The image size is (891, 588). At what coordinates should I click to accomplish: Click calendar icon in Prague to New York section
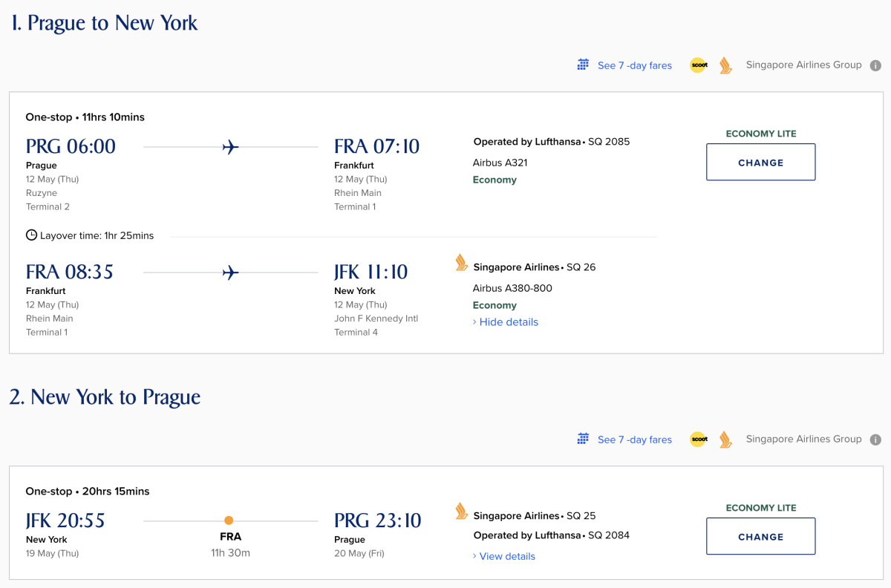pyautogui.click(x=583, y=65)
